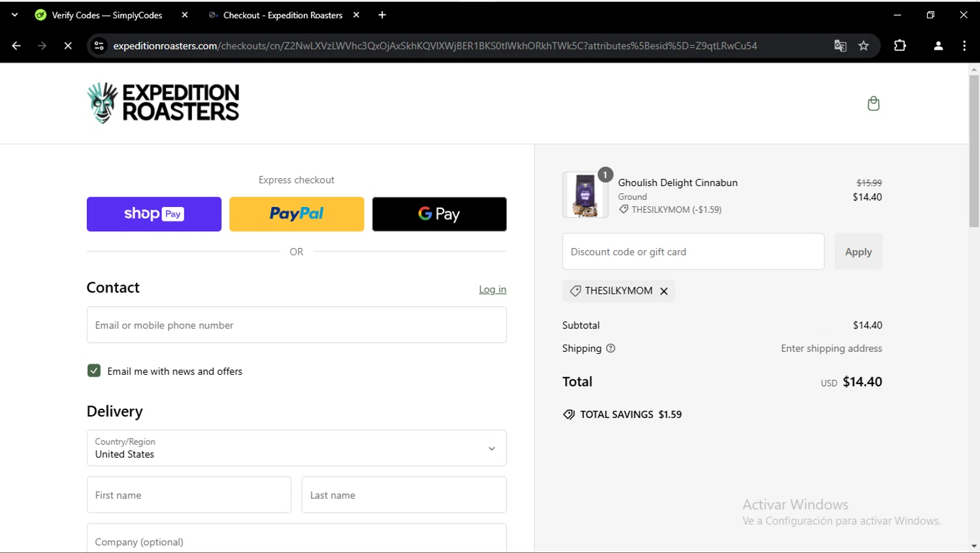The image size is (980, 553).
Task: Click the browser address bar URL
Action: (434, 46)
